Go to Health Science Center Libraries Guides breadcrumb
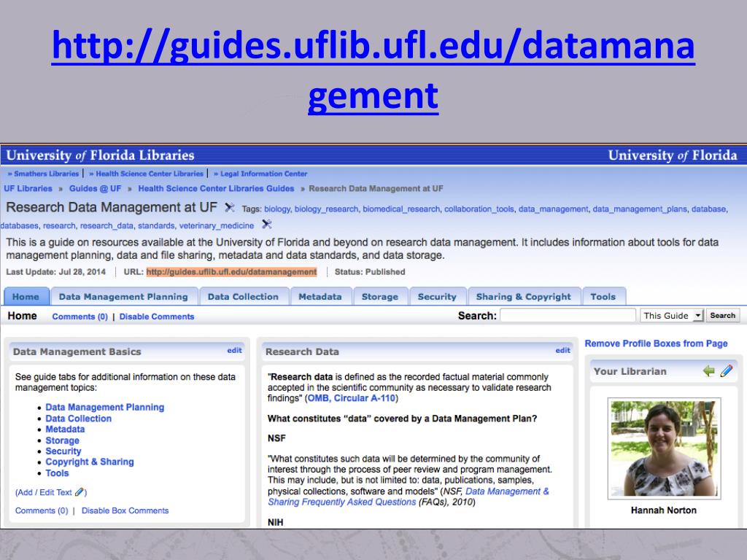Image resolution: width=747 pixels, height=560 pixels. coord(216,189)
